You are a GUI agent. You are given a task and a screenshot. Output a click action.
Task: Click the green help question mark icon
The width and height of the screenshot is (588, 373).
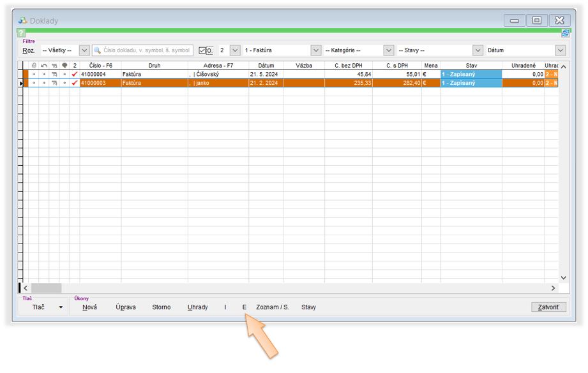point(22,33)
